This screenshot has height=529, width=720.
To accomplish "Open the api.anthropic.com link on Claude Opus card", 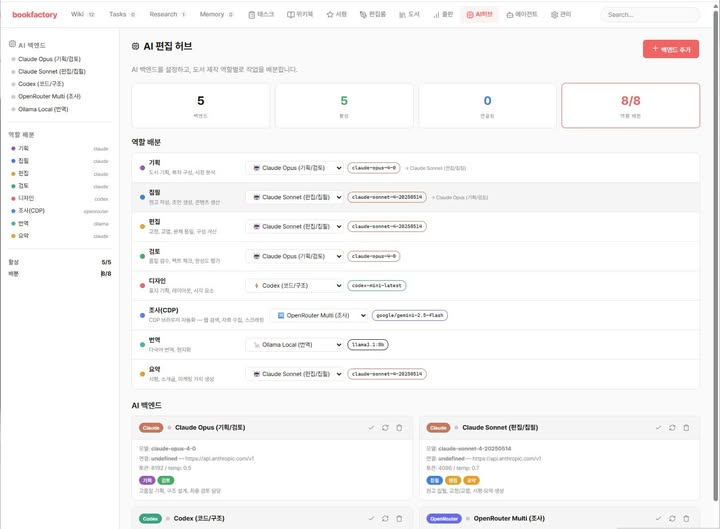I will pyautogui.click(x=219, y=458).
